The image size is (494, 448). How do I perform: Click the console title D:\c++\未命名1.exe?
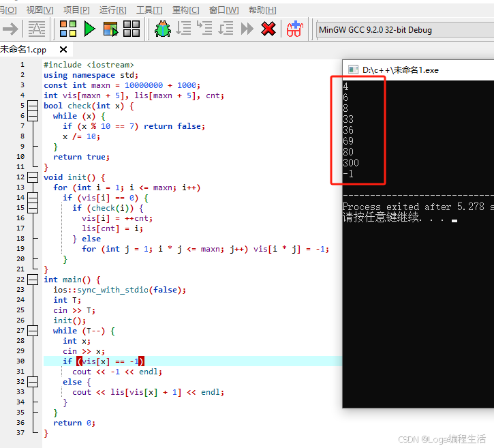click(401, 70)
